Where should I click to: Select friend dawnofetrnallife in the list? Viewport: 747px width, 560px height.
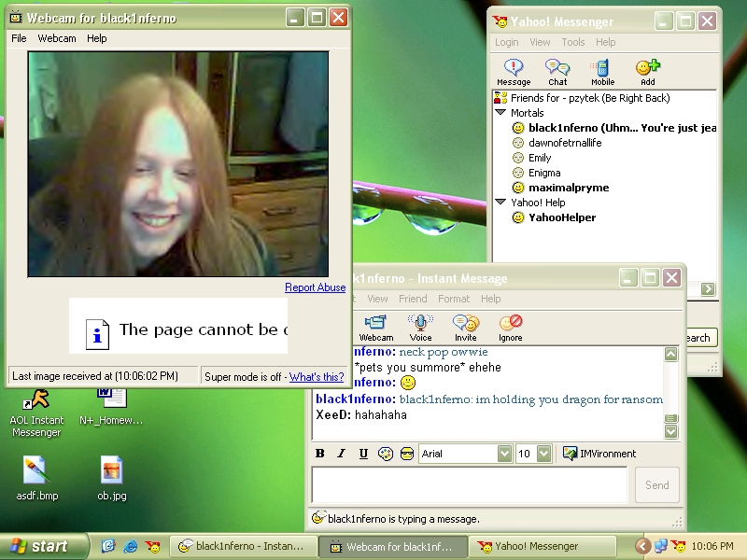click(x=557, y=143)
